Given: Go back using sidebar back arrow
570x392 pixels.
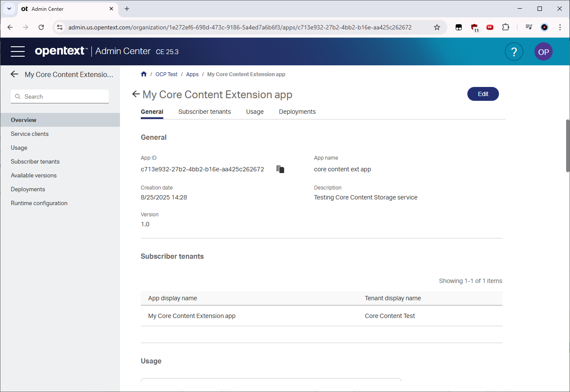Looking at the screenshot, I should (14, 74).
